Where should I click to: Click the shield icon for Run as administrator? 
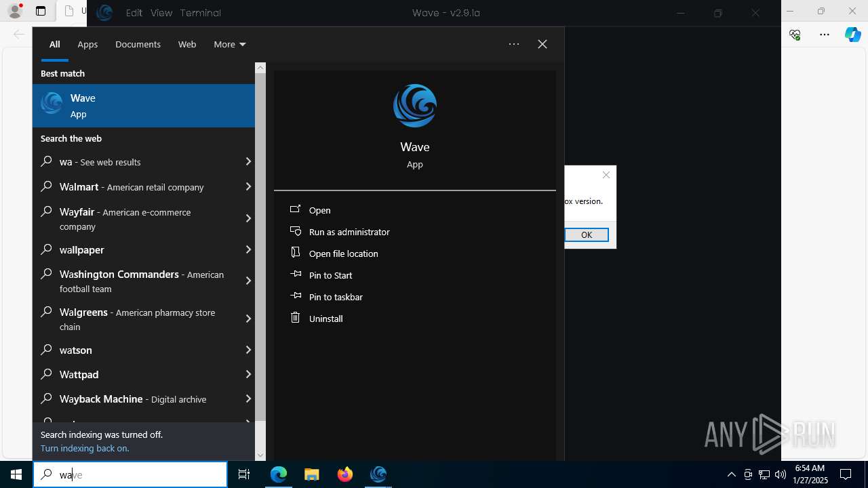(295, 231)
